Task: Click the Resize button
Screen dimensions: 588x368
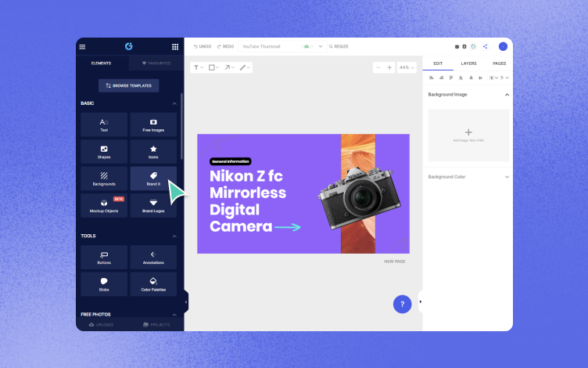Action: pyautogui.click(x=339, y=46)
